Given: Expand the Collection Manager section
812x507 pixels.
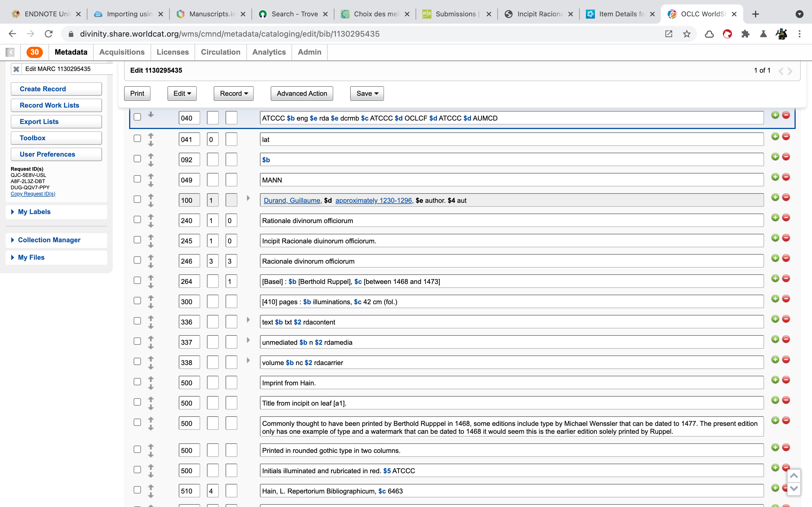Looking at the screenshot, I should tap(49, 240).
